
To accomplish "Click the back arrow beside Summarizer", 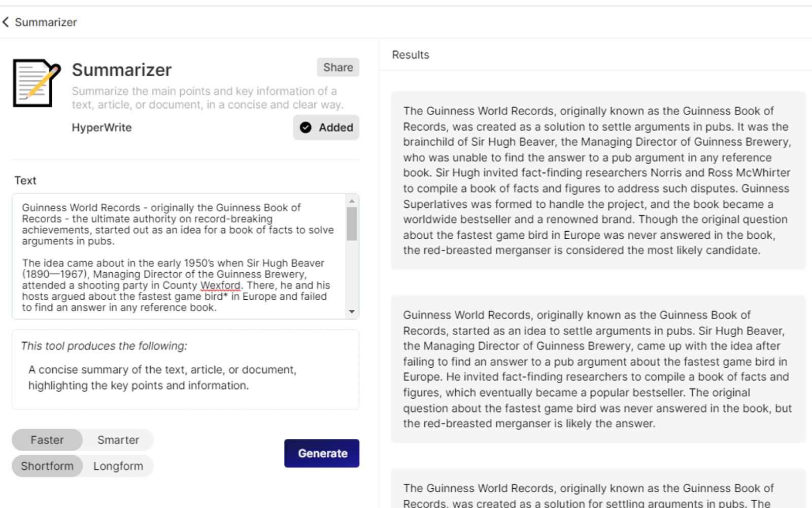I will tap(6, 22).
